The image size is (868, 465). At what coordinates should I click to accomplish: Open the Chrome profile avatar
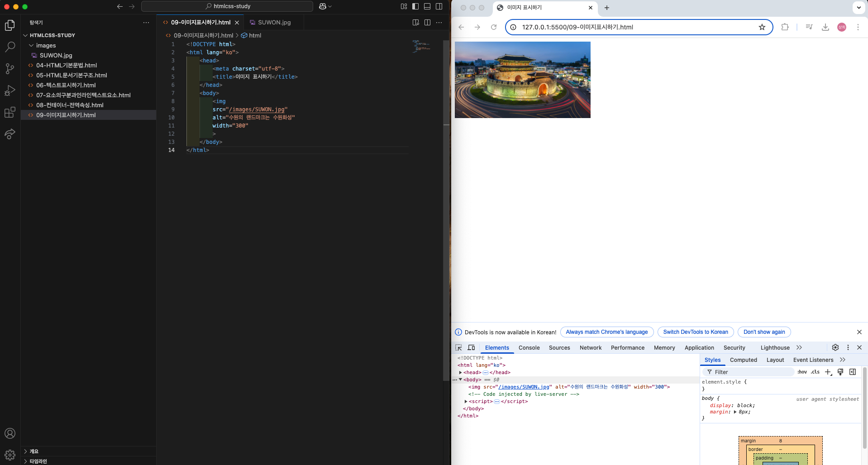click(842, 27)
